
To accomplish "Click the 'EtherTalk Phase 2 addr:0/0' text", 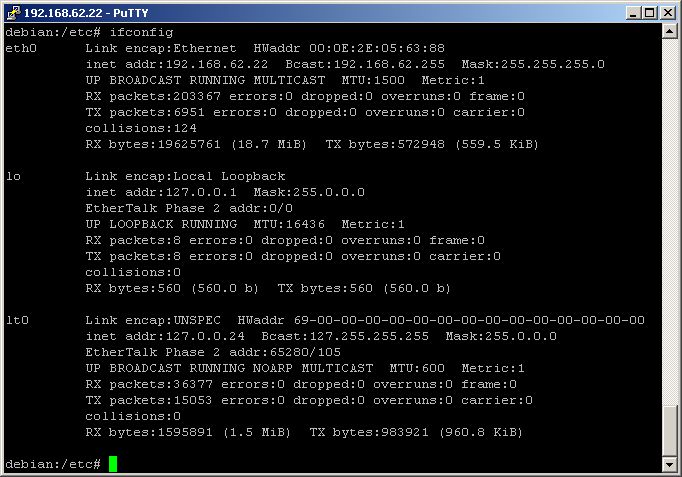I will click(x=189, y=208).
